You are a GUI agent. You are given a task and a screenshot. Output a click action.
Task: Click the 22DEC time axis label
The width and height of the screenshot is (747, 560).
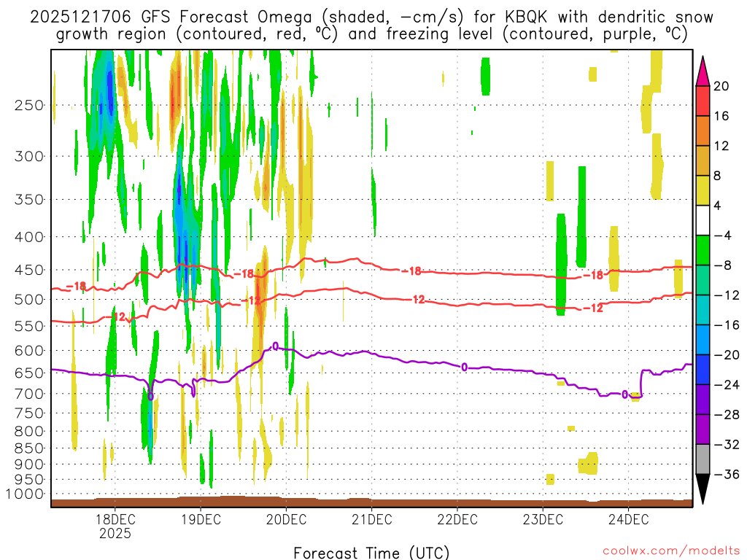point(457,519)
